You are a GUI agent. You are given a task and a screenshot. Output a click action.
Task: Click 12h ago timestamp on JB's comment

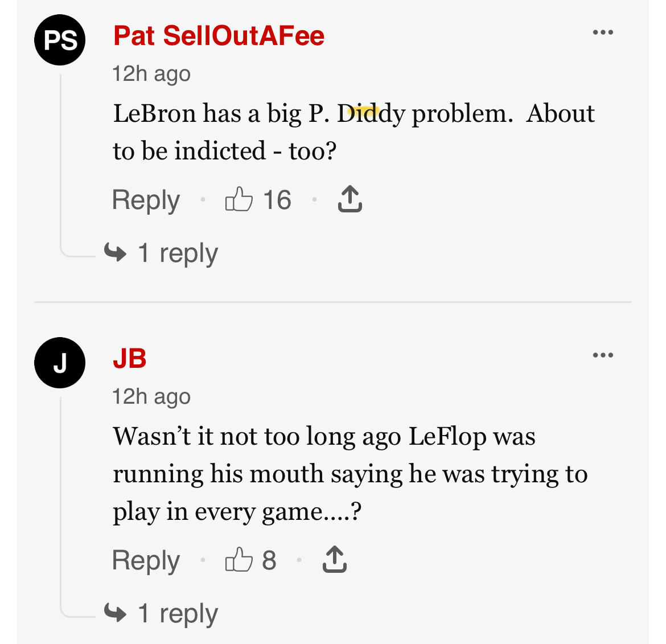151,396
